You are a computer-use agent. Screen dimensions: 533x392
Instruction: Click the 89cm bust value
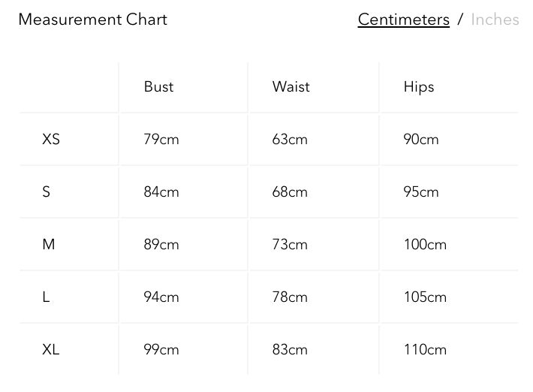click(161, 245)
